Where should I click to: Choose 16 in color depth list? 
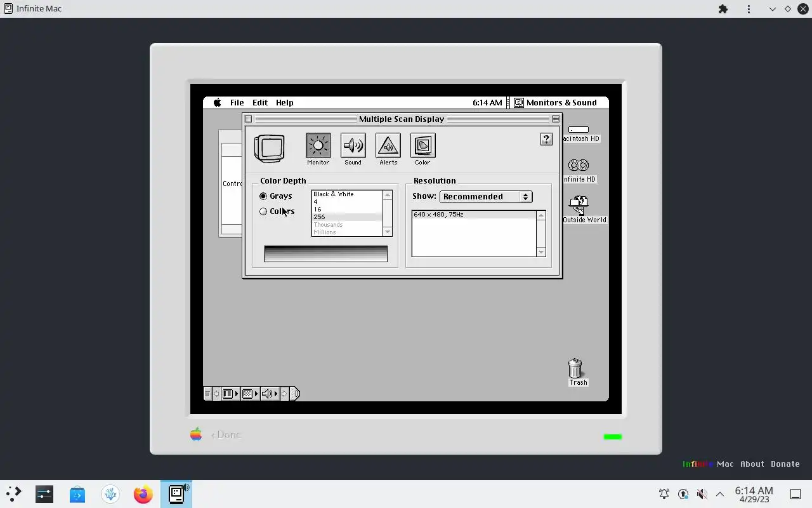(347, 210)
